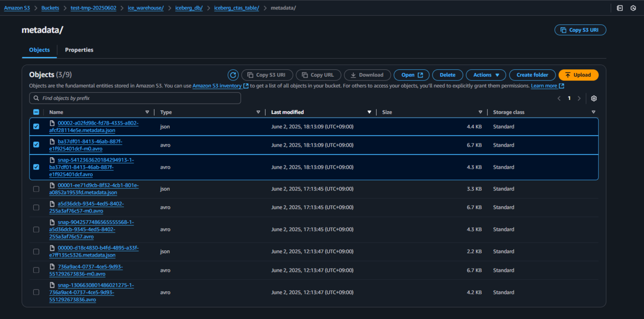
Task: Open ice_warehouse/ breadcrumb folder
Action: 145,8
